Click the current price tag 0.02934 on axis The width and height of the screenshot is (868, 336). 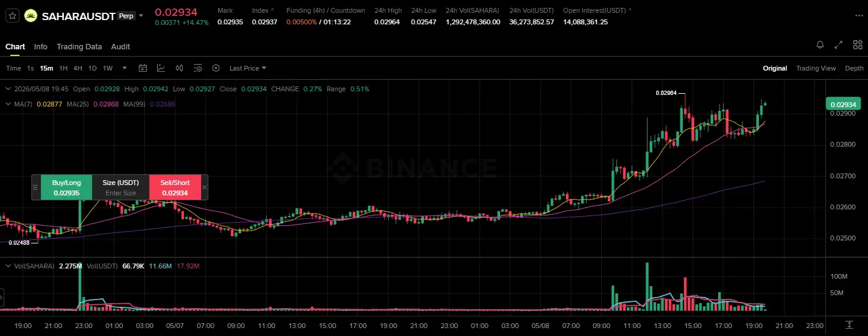tap(843, 104)
